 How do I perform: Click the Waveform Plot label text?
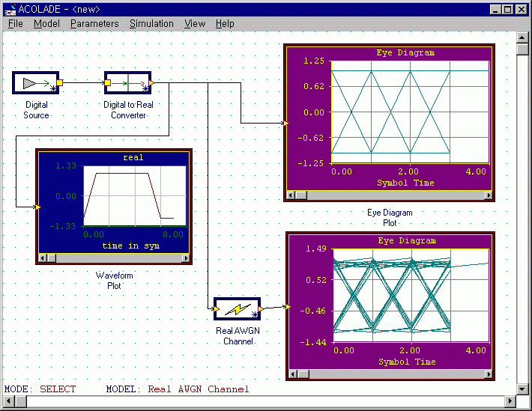[114, 280]
